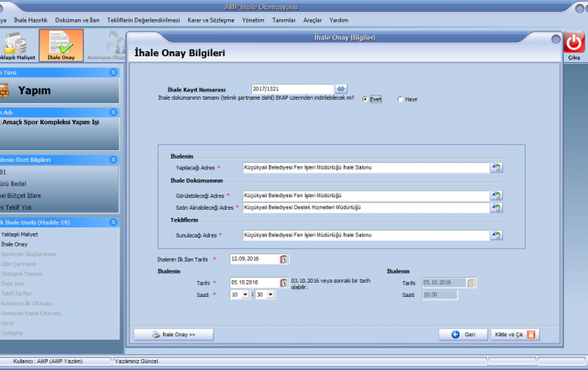Open calendar for İhalenin İlk İlan Tarihi
588x370 pixels.
point(284,259)
